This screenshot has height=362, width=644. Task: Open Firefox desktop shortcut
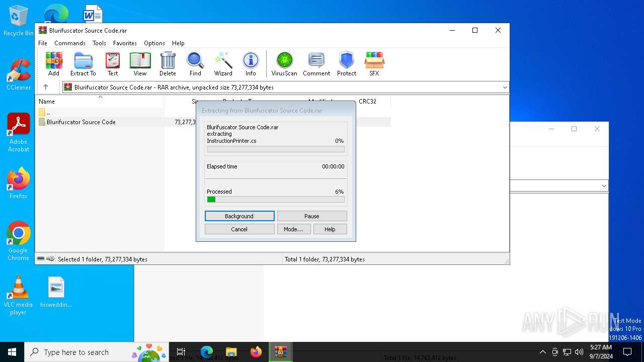(19, 184)
